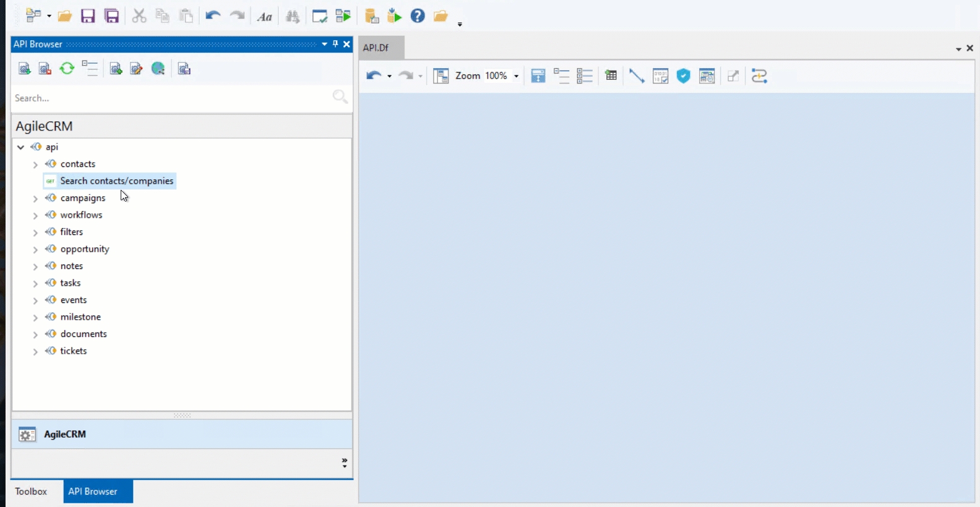Collapse the api root tree node

click(x=21, y=147)
